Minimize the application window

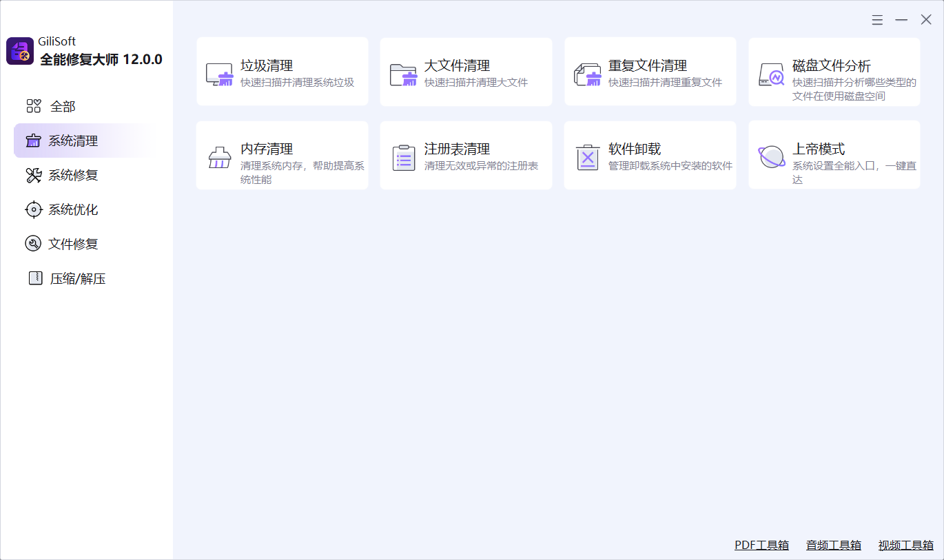point(901,20)
